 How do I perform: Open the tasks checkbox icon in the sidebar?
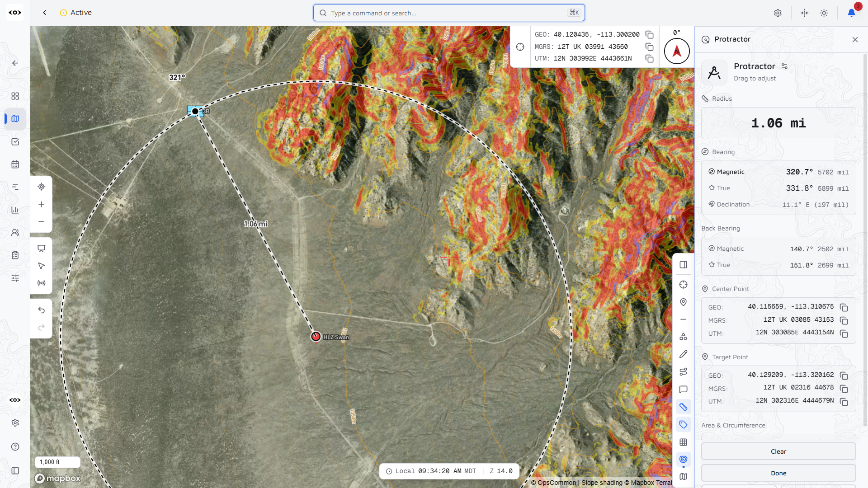pyautogui.click(x=15, y=141)
